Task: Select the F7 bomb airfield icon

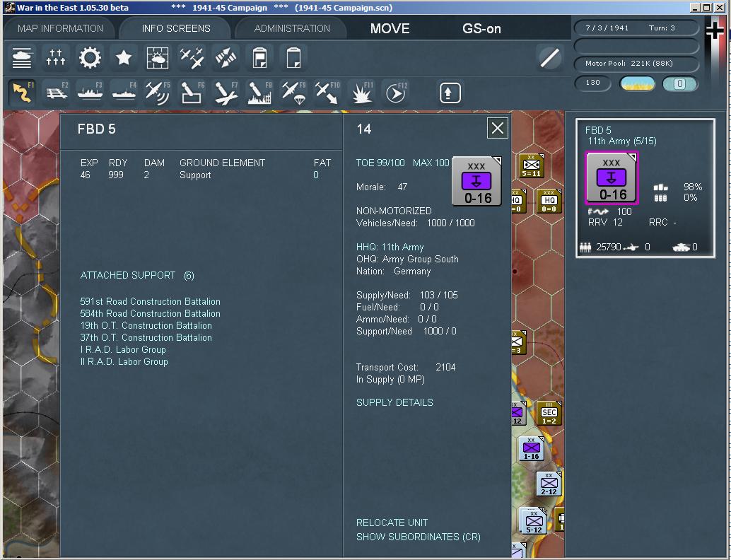Action: pyautogui.click(x=226, y=93)
